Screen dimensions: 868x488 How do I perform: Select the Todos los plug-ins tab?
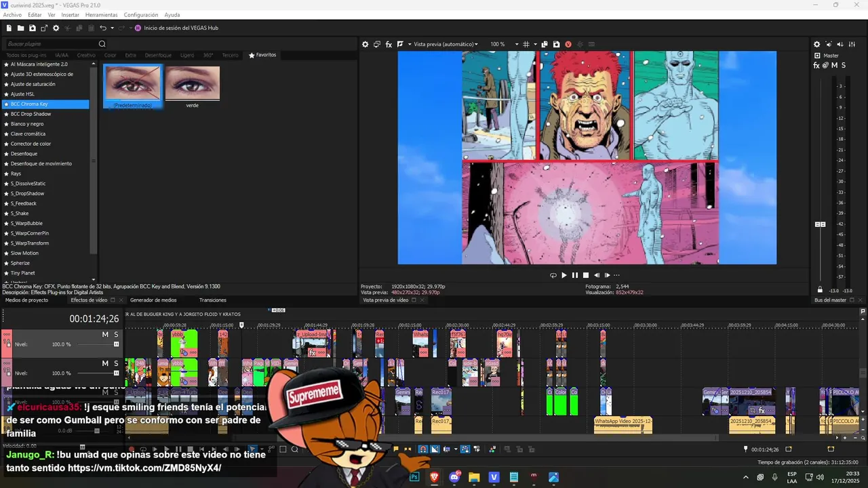coord(26,55)
